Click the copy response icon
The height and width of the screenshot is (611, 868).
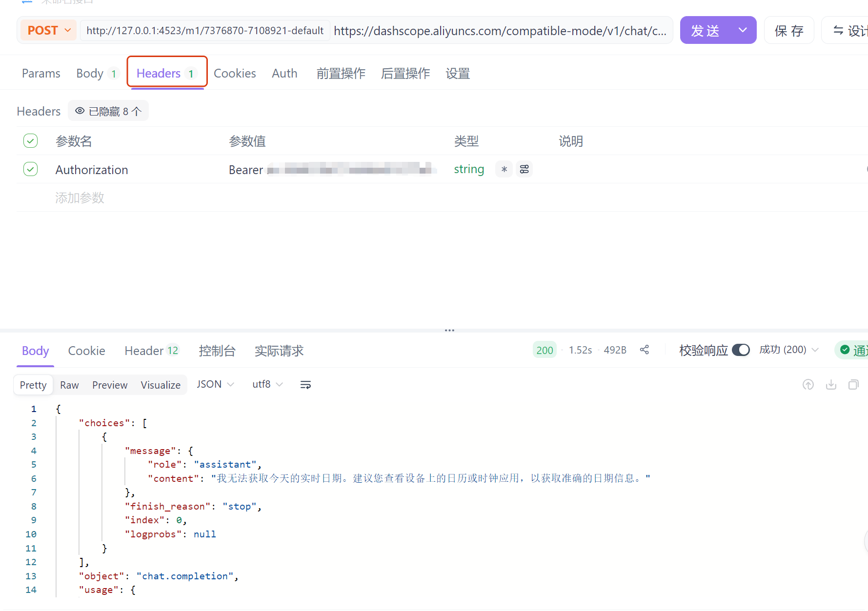pyautogui.click(x=854, y=385)
